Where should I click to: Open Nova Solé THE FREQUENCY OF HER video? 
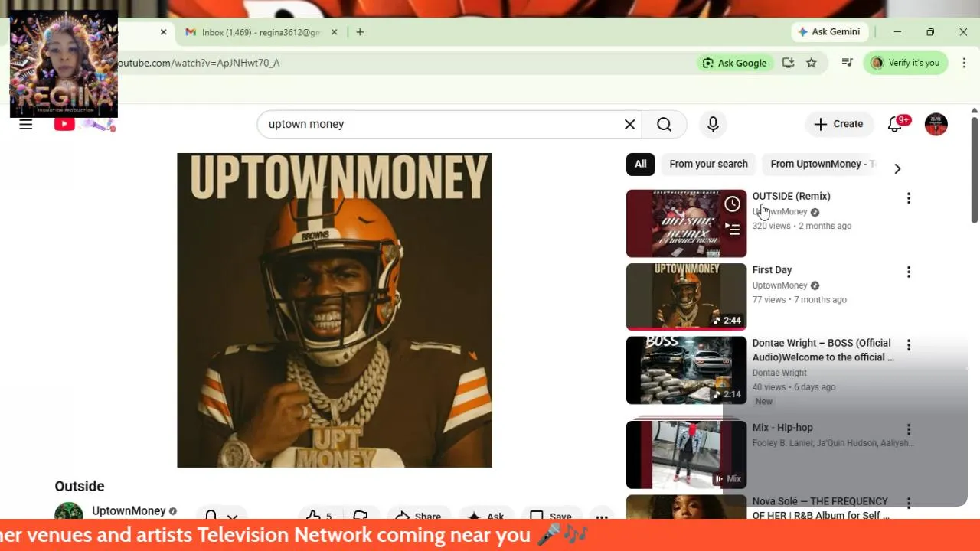pyautogui.click(x=820, y=508)
